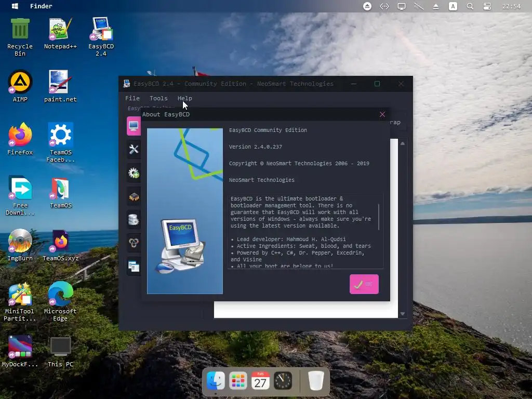Click the network arrows icon in menu bar
This screenshot has width=532, height=399.
pyautogui.click(x=384, y=6)
